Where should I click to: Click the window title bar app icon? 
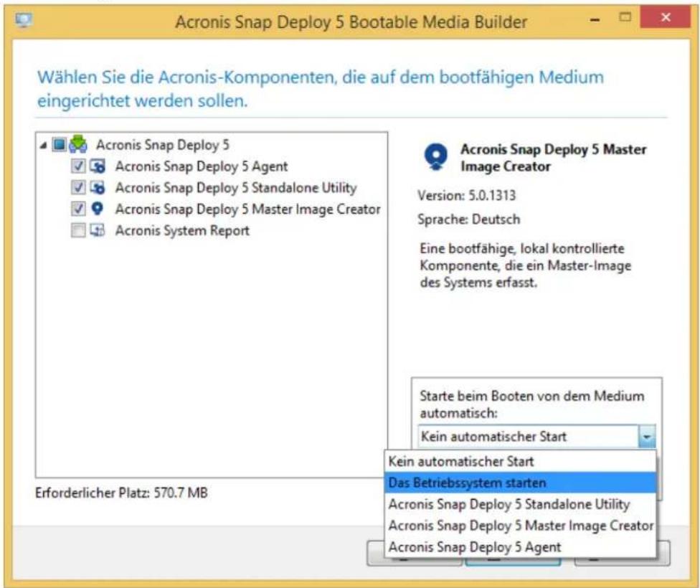coord(23,21)
